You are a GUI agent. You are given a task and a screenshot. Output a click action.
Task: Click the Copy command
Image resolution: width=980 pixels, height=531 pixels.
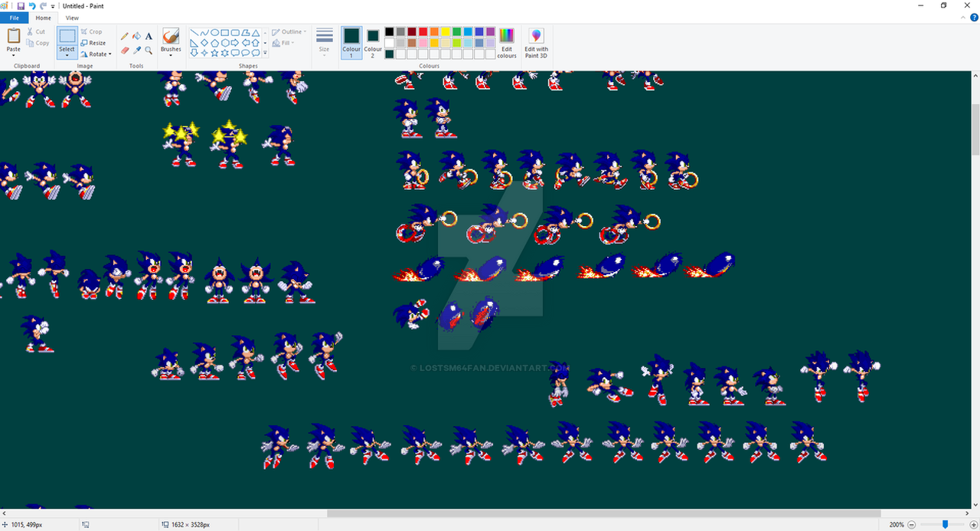click(x=38, y=43)
